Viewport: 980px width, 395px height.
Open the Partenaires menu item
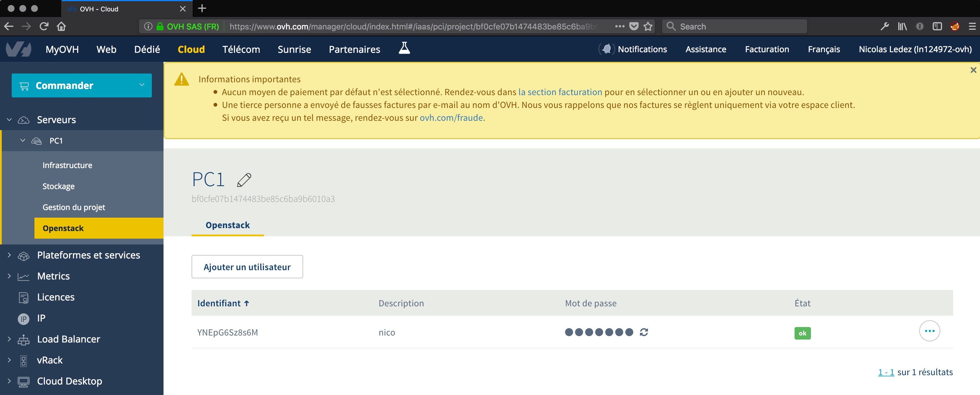point(355,49)
